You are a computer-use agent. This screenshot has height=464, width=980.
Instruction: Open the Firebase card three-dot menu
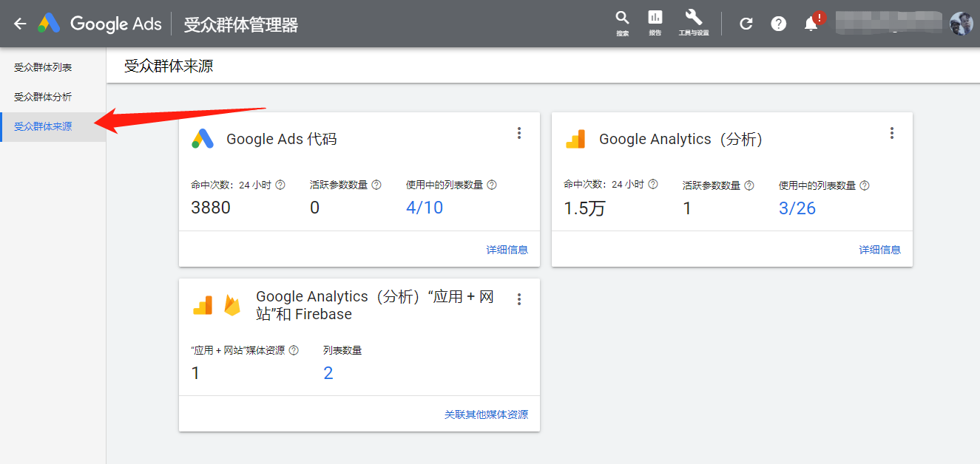[519, 298]
